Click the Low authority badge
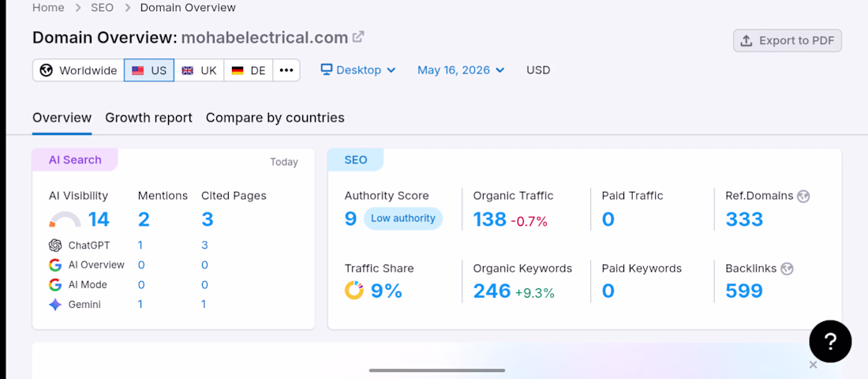 click(403, 218)
